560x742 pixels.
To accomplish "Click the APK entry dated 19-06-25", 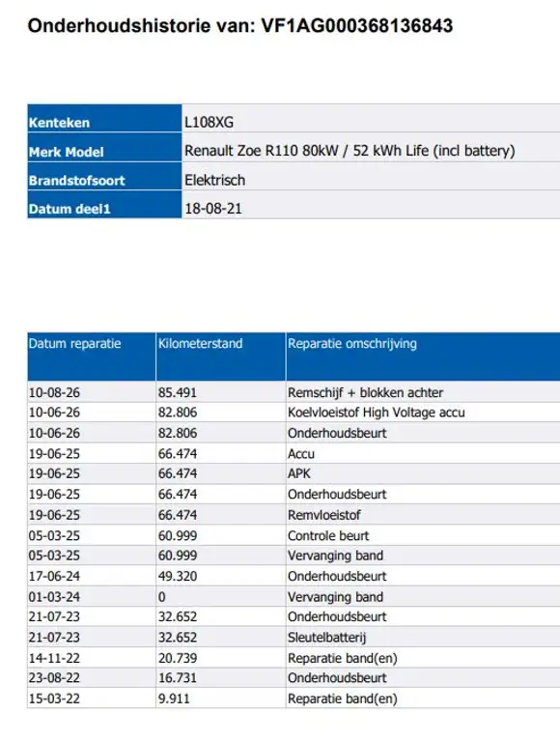I will (299, 473).
